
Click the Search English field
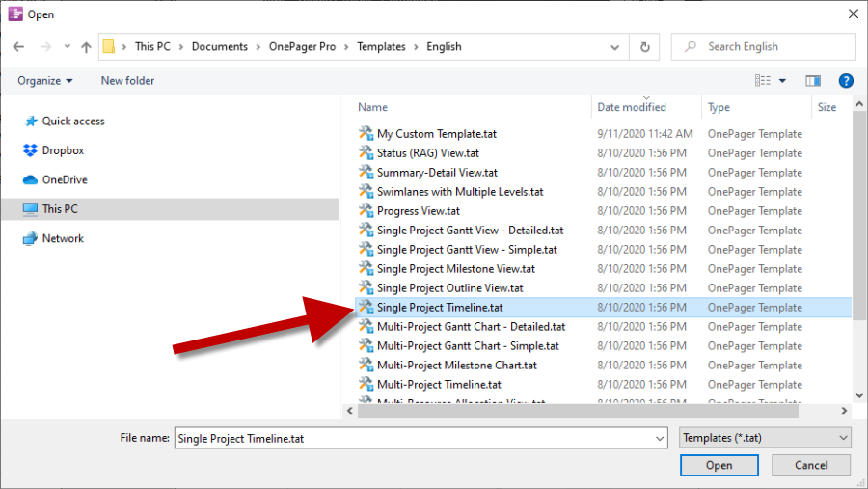pos(764,47)
